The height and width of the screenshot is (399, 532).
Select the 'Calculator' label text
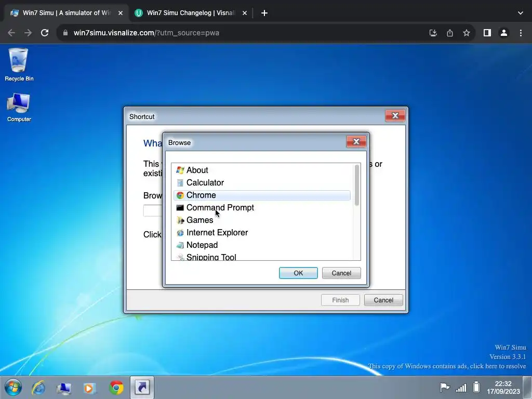pyautogui.click(x=205, y=183)
